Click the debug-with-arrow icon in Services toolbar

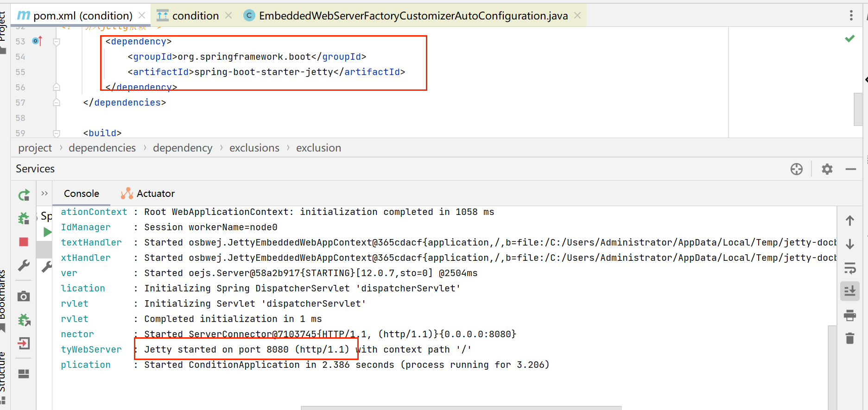tap(24, 320)
